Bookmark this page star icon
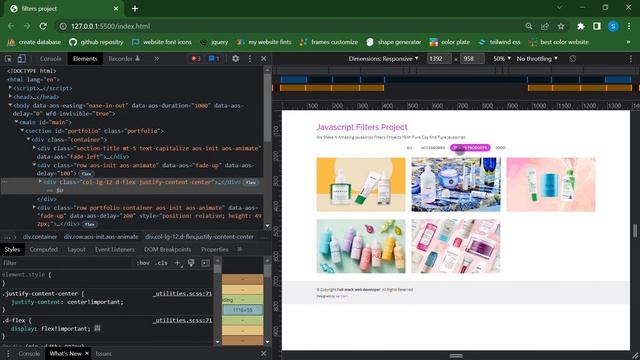 [x=561, y=26]
